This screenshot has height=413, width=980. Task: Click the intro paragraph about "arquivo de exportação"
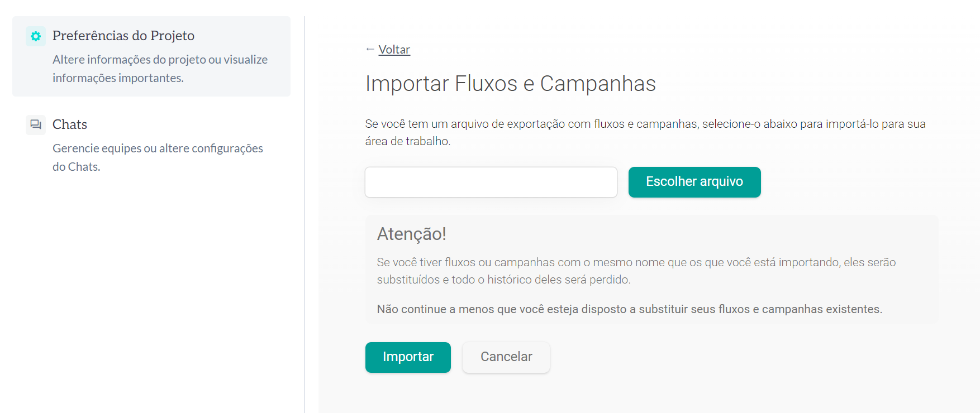645,124
